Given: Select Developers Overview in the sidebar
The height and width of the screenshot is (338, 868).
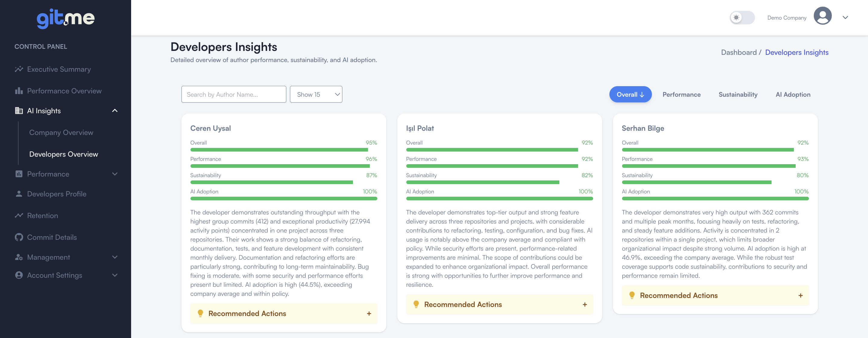Looking at the screenshot, I should 63,154.
